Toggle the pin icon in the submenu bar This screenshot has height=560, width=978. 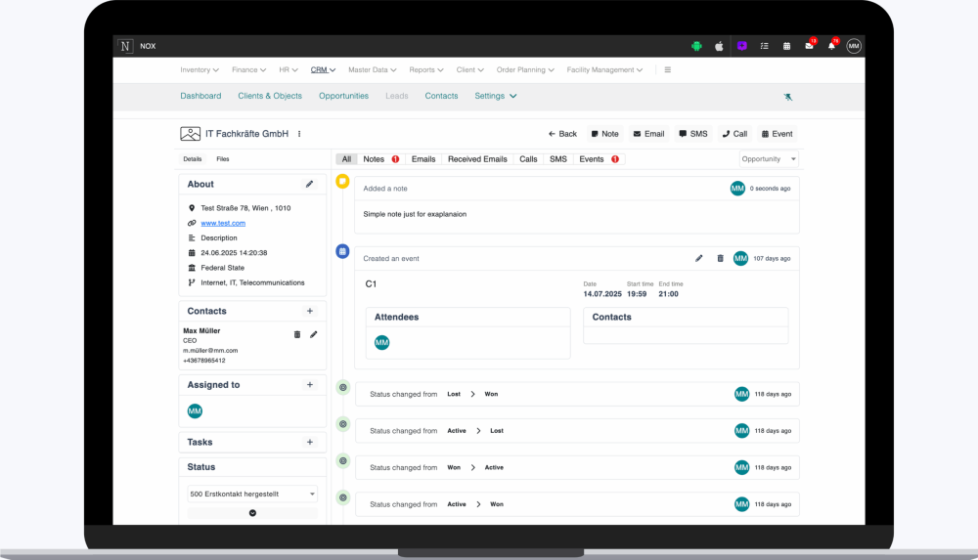tap(788, 97)
